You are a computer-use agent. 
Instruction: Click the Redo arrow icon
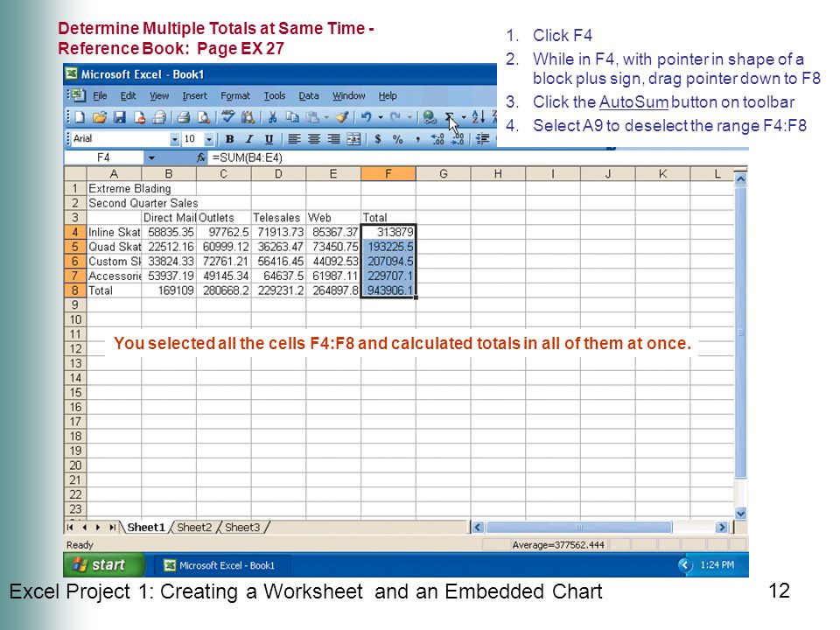[x=395, y=116]
